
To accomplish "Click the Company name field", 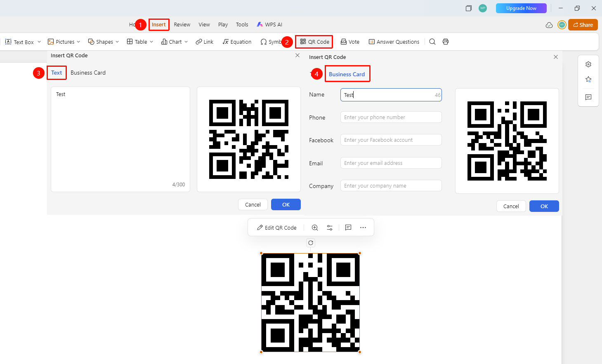I will point(391,186).
